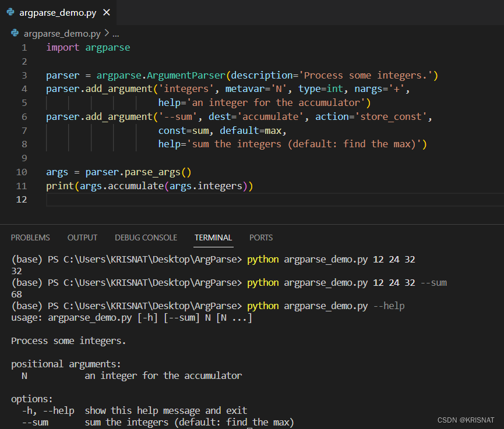Close the argparse_demo.py editor tab
Image resolution: width=504 pixels, height=429 pixels.
point(107,13)
